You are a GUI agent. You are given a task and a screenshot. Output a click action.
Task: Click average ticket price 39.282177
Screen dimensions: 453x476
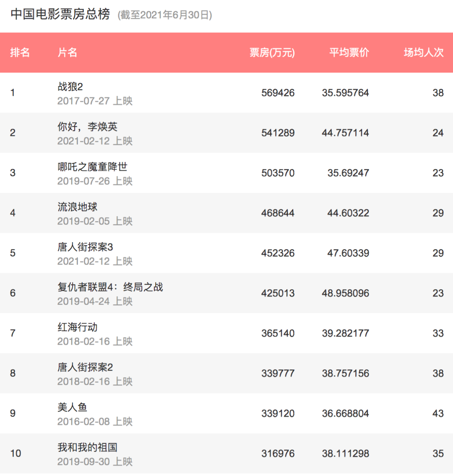346,333
